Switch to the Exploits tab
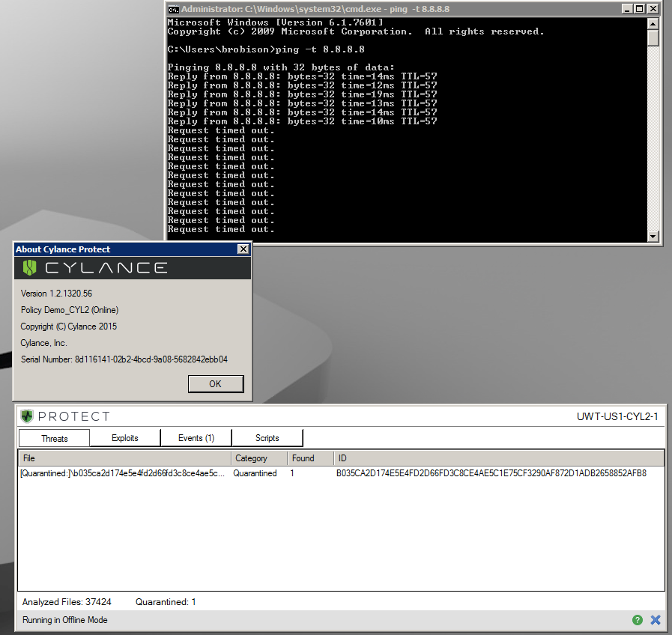The width and height of the screenshot is (672, 635). (125, 438)
